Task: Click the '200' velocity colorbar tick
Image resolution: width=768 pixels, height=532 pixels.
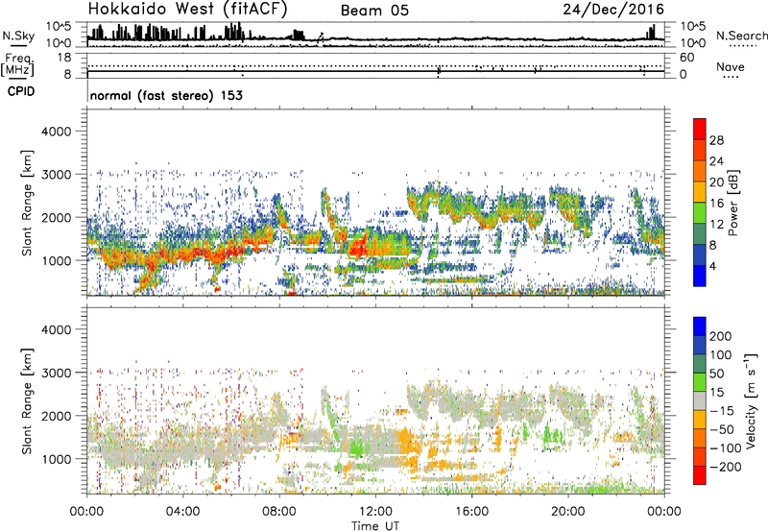Action: 720,336
